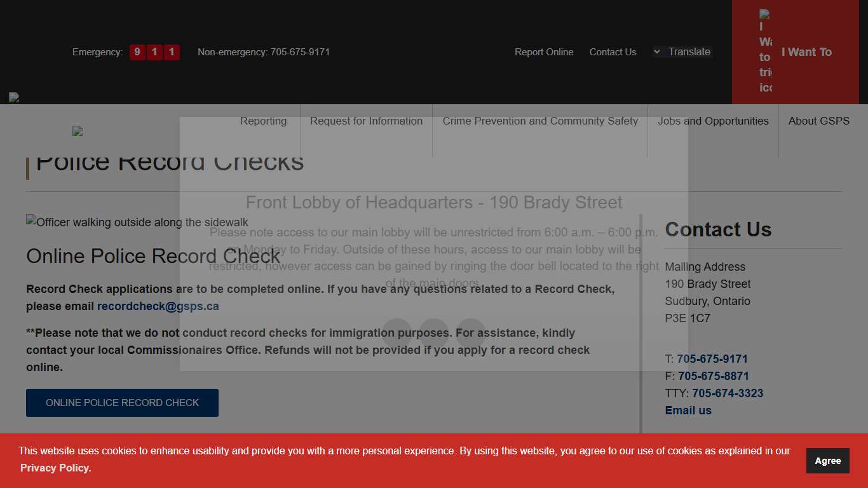Viewport: 868px width, 488px height.
Task: Open Crime Prevention and Community Safety
Action: (541, 121)
